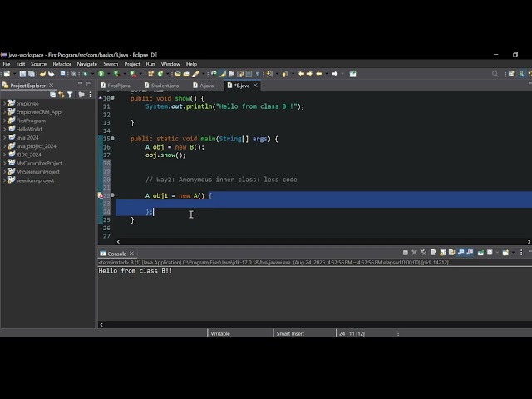532x399 pixels.
Task: Click the New file toolbar icon
Action: tap(7, 74)
